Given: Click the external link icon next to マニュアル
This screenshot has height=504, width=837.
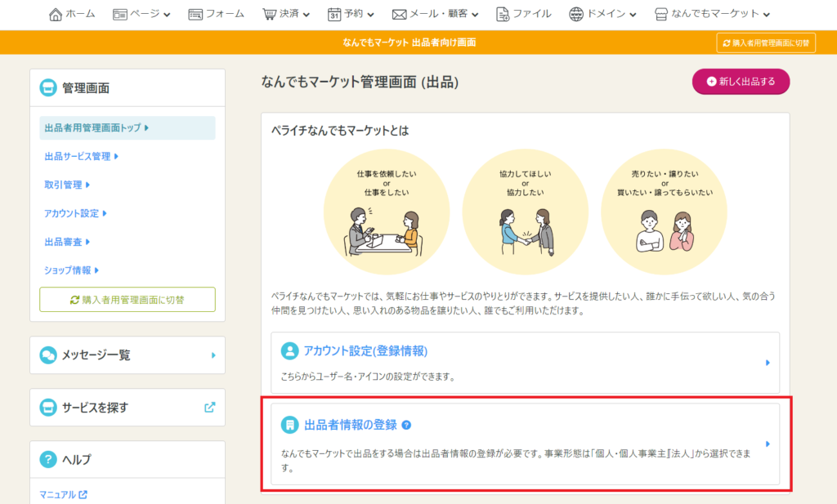Looking at the screenshot, I should (x=83, y=494).
